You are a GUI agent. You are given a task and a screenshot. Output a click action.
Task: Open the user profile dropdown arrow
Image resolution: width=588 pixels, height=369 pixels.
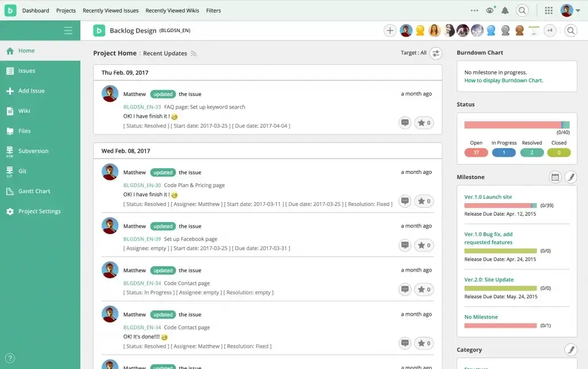(578, 10)
